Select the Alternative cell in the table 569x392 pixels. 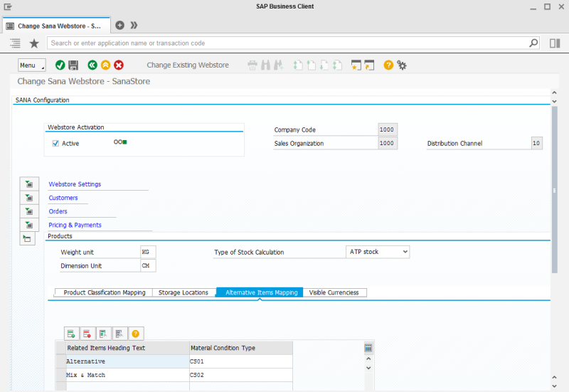click(x=127, y=361)
